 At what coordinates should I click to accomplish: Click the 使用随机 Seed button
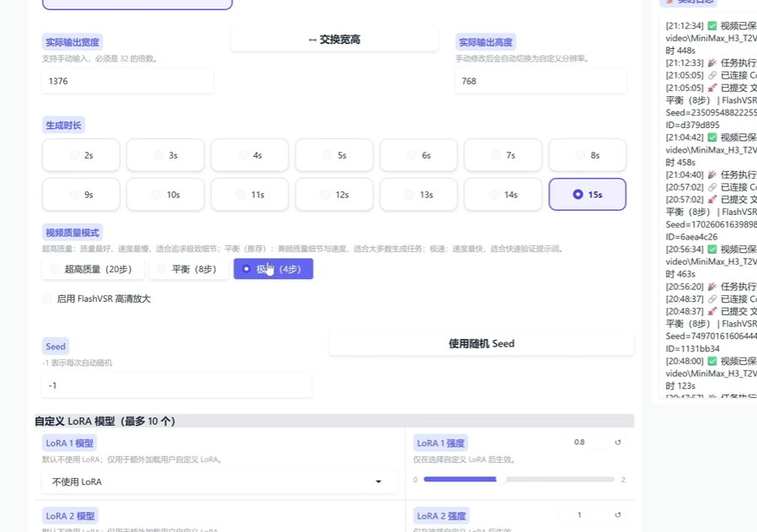click(x=481, y=344)
